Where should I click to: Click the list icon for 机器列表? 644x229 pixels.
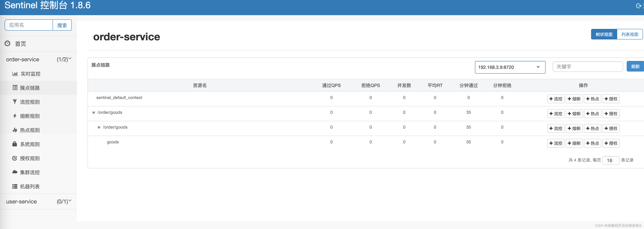[15, 186]
